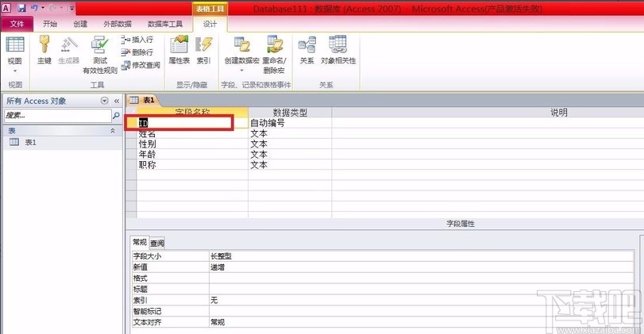644x334 pixels.
Task: Insert a row with 插入行
Action: click(137, 40)
